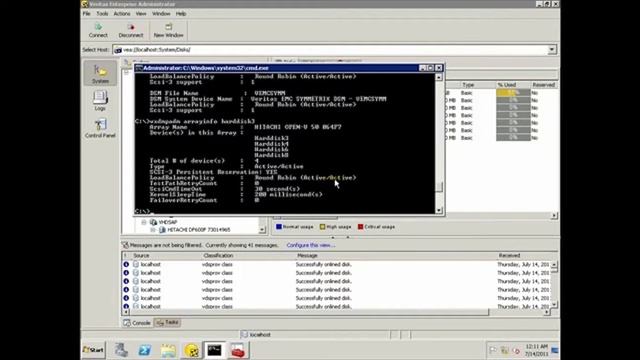Click the yellow % Used progress bar

tap(513, 93)
